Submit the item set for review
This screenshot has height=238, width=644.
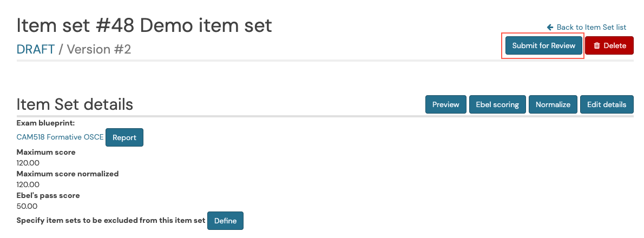[543, 45]
